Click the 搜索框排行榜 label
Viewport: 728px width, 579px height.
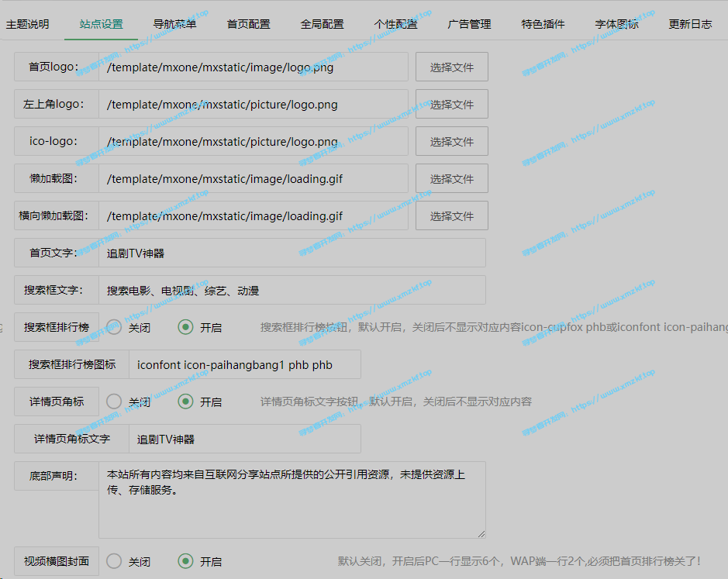pyautogui.click(x=56, y=327)
